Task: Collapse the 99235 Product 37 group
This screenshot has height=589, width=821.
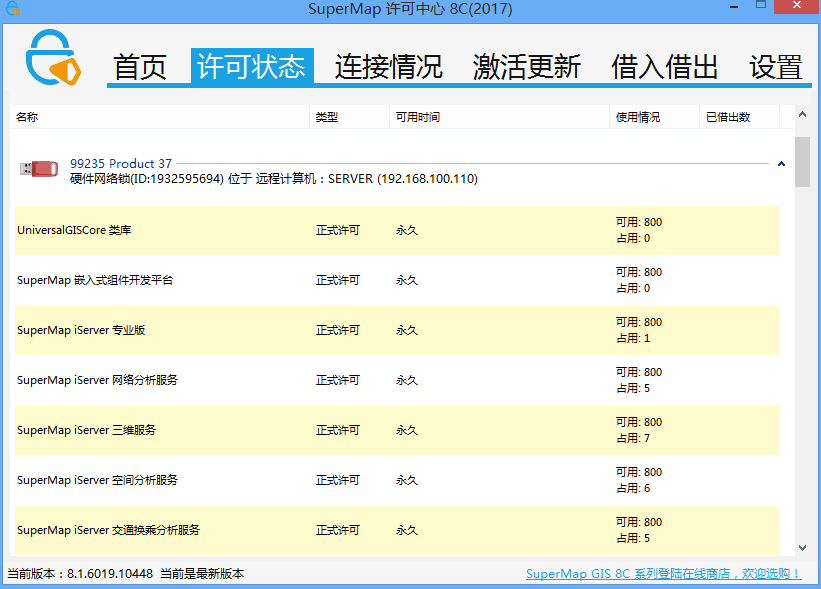Action: pyautogui.click(x=781, y=164)
